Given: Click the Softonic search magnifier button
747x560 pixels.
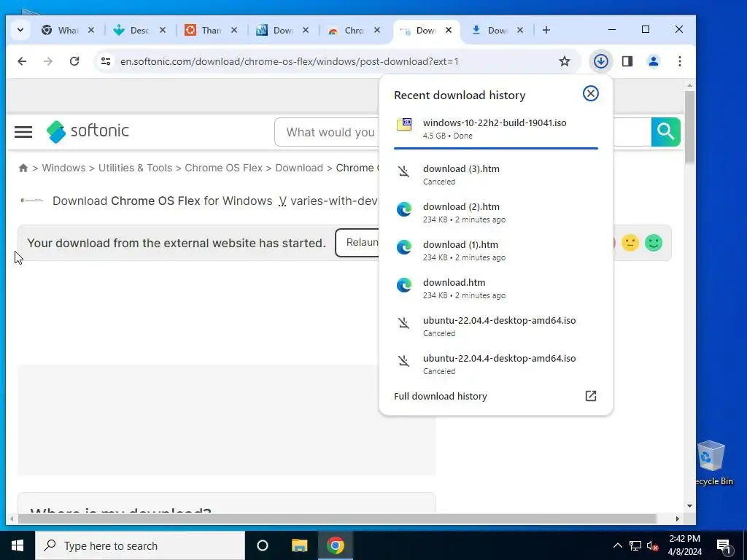Looking at the screenshot, I should tap(665, 131).
